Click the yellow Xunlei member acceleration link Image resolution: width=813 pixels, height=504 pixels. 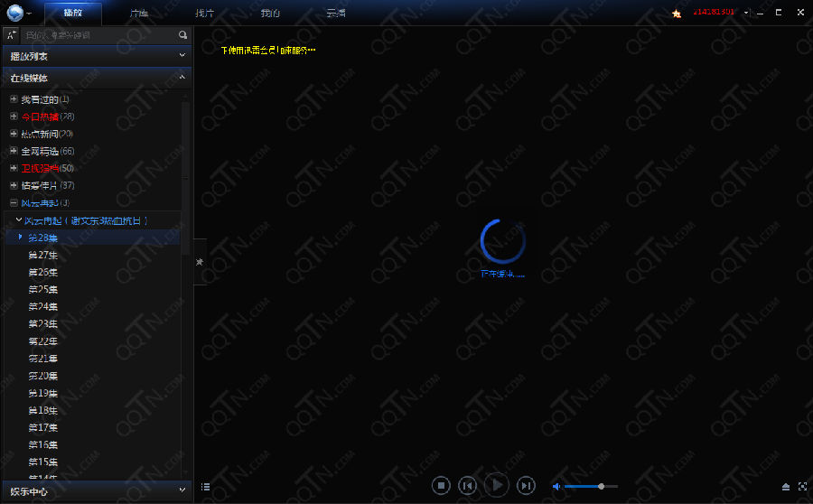click(268, 51)
